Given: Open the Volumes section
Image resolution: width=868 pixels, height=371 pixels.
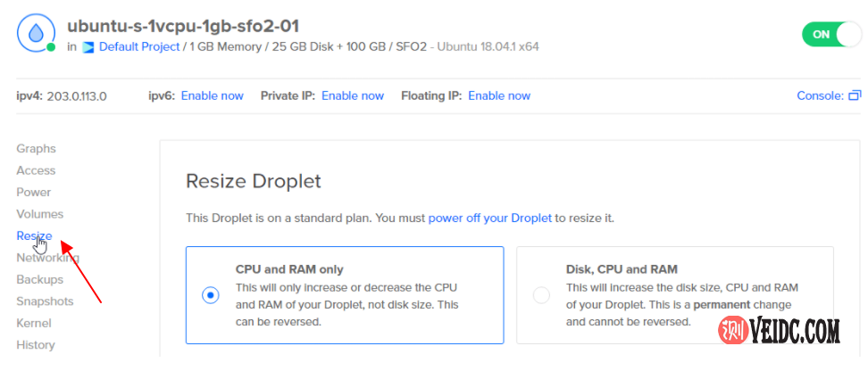Looking at the screenshot, I should pos(39,214).
